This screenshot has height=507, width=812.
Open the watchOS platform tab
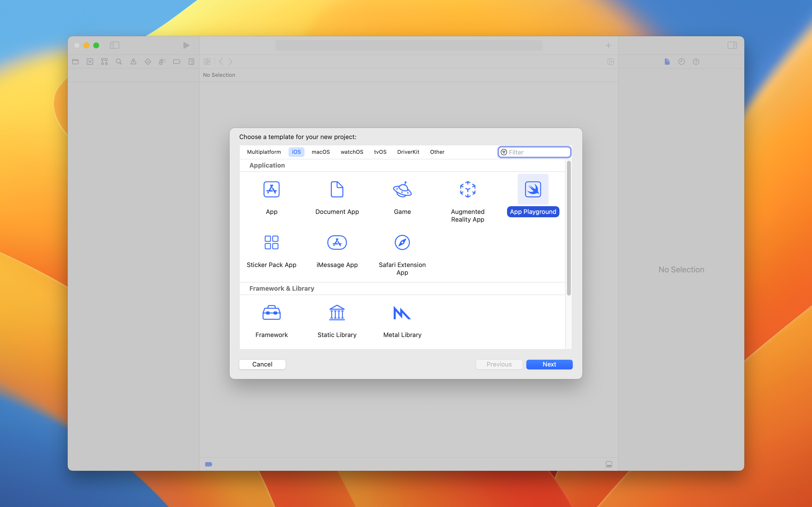pos(352,152)
